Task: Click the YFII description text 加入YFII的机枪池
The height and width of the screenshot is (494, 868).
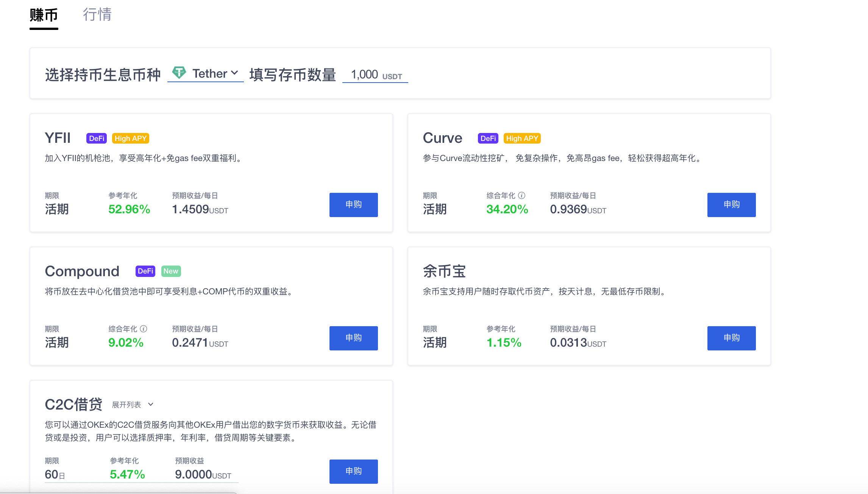Action: pyautogui.click(x=144, y=158)
